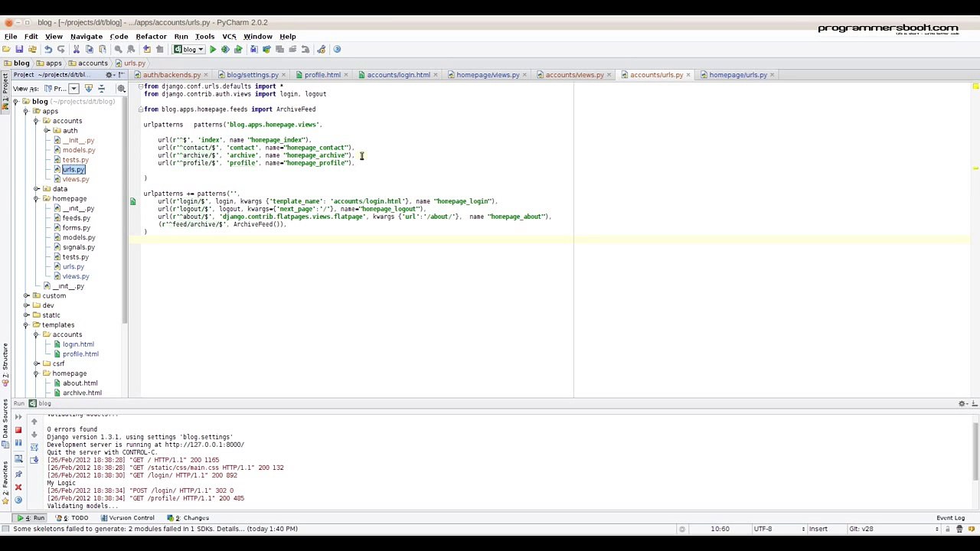This screenshot has height=551, width=980.
Task: Click the Rerun icon in the Run panel
Action: pyautogui.click(x=18, y=417)
